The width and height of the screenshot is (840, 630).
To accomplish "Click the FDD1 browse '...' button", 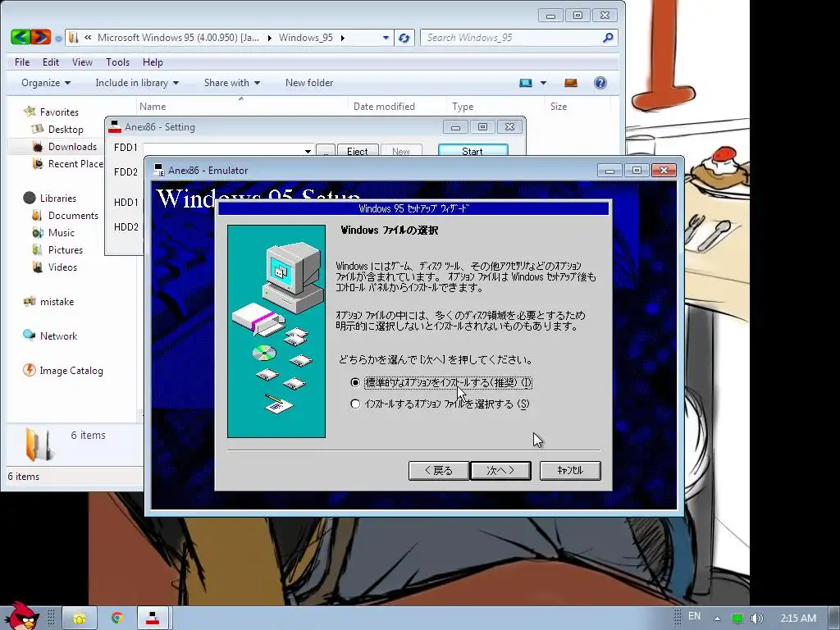I will point(326,151).
